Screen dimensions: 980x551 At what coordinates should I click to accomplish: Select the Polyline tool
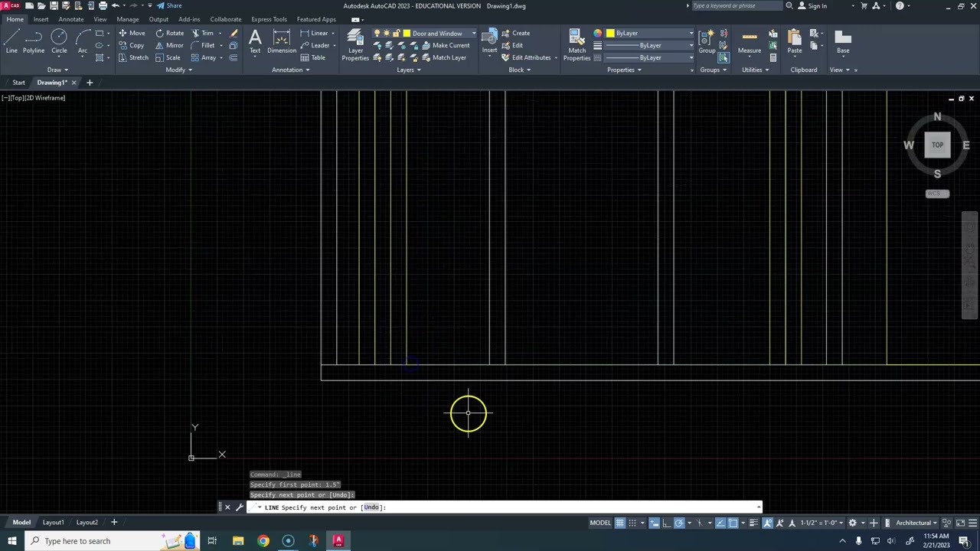(x=33, y=41)
